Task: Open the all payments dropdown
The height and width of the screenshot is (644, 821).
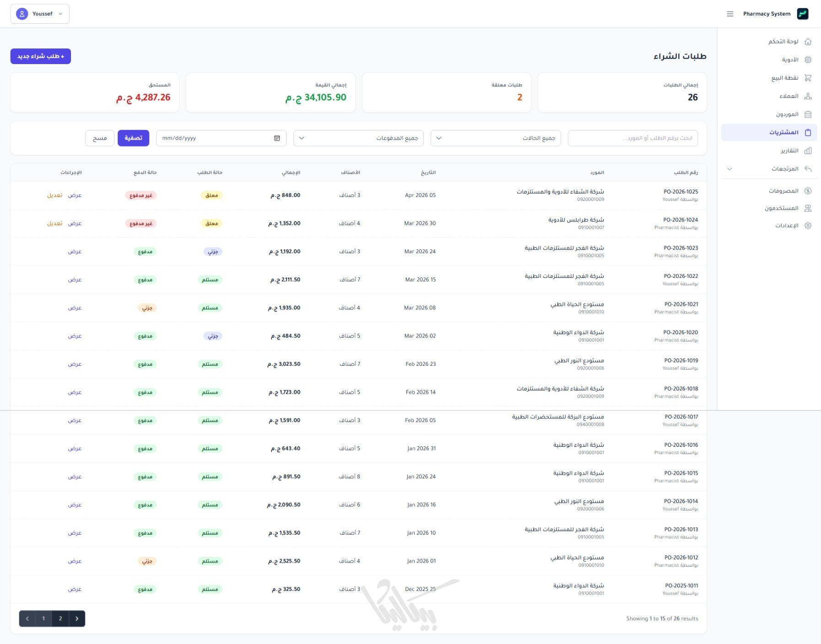Action: pos(358,138)
